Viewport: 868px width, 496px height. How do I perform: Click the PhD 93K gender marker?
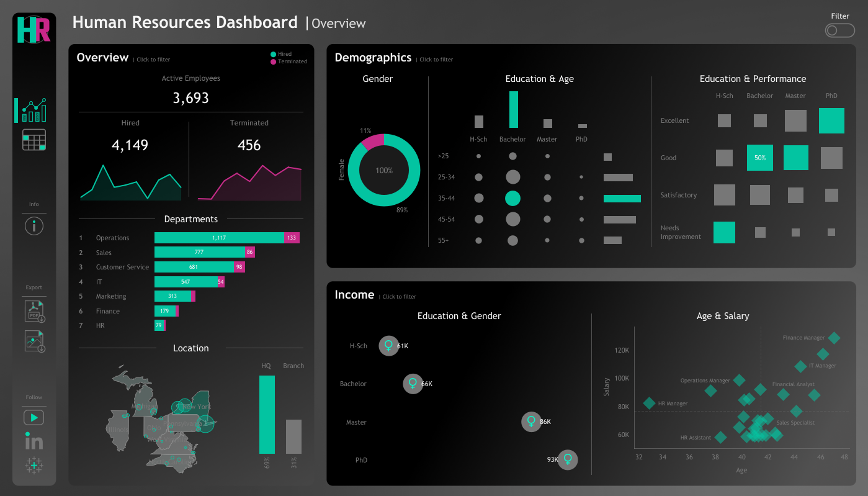567,460
